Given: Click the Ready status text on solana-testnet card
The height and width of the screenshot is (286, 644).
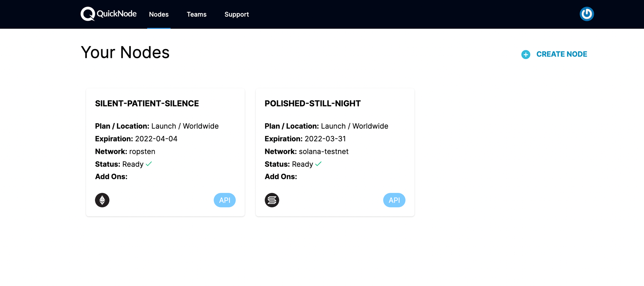Looking at the screenshot, I should (302, 164).
